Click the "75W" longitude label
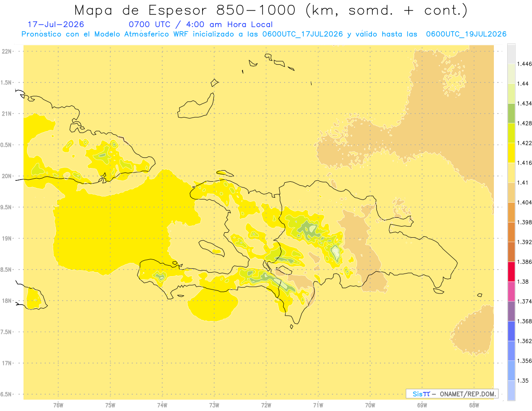The width and height of the screenshot is (532, 411). coord(110,405)
